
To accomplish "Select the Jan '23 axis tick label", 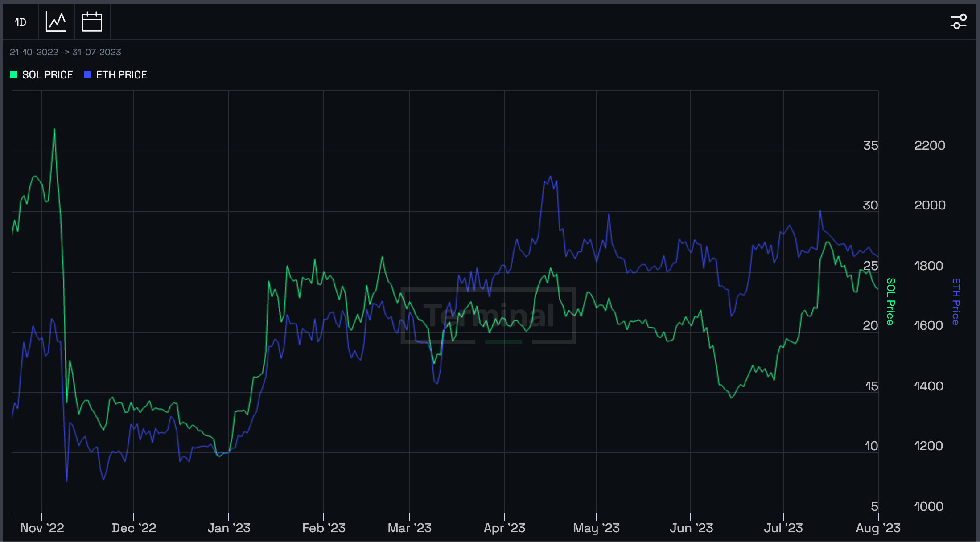I will [229, 528].
